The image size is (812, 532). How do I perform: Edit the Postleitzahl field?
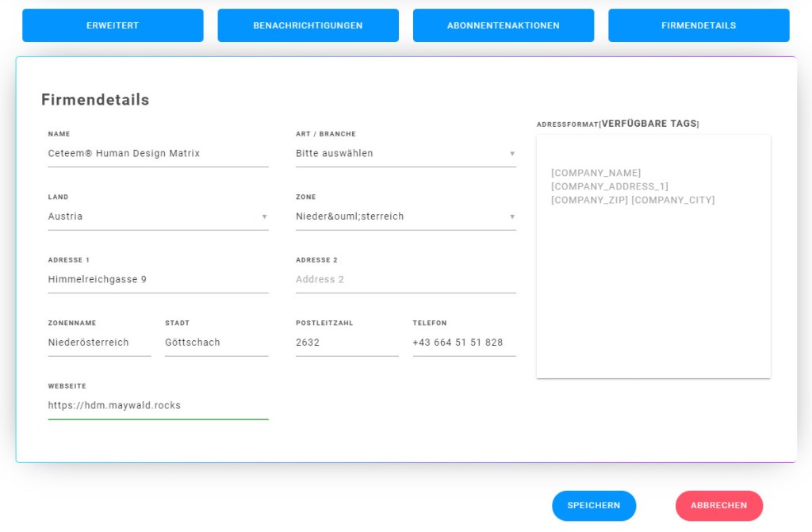pyautogui.click(x=347, y=343)
